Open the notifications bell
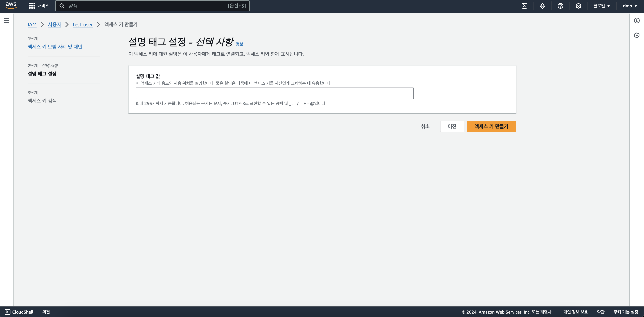 point(542,6)
